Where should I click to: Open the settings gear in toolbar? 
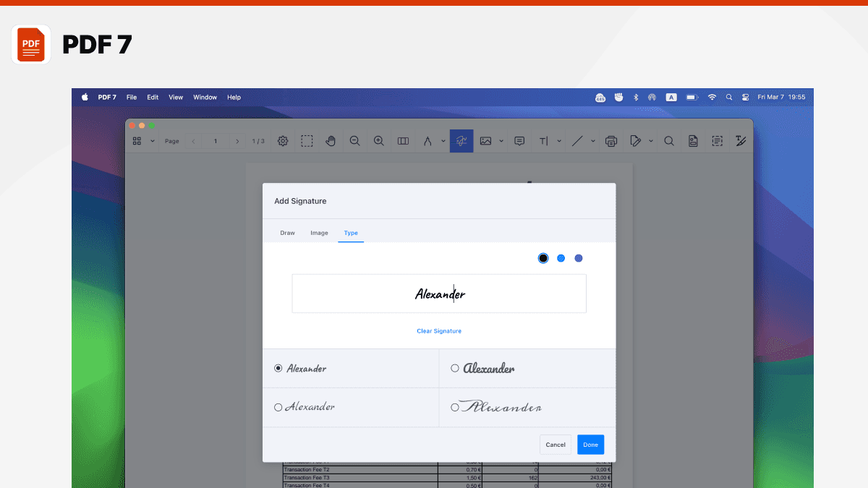(x=283, y=141)
